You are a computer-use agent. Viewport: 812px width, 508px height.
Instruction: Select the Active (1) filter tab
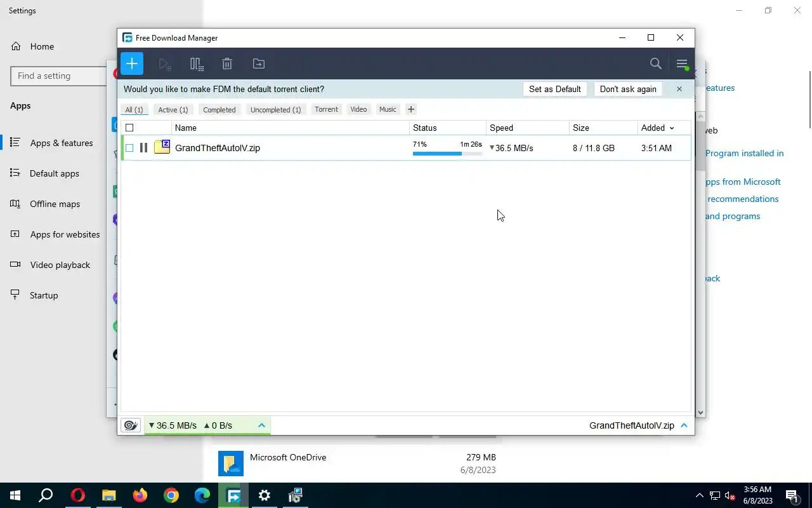pyautogui.click(x=173, y=109)
